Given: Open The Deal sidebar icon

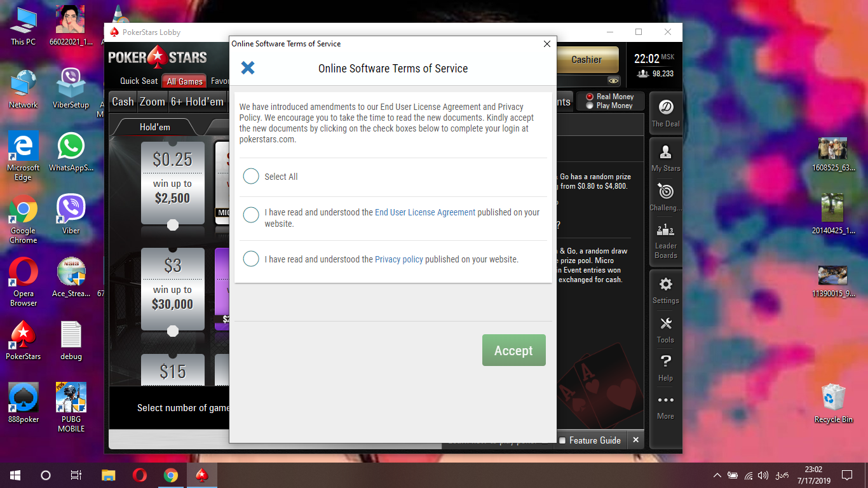Looking at the screenshot, I should (666, 112).
